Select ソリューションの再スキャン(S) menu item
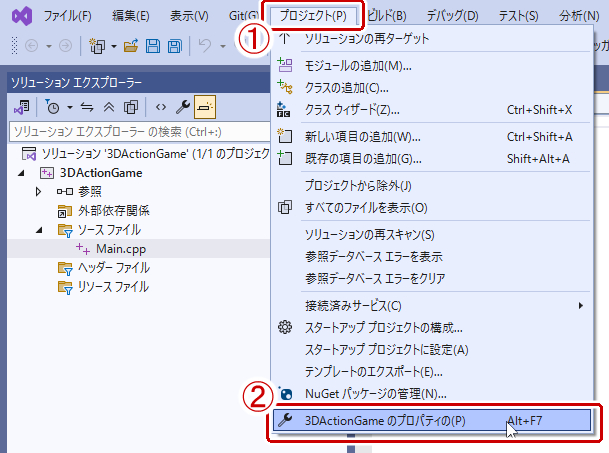This screenshot has height=453, width=609. coord(431,235)
